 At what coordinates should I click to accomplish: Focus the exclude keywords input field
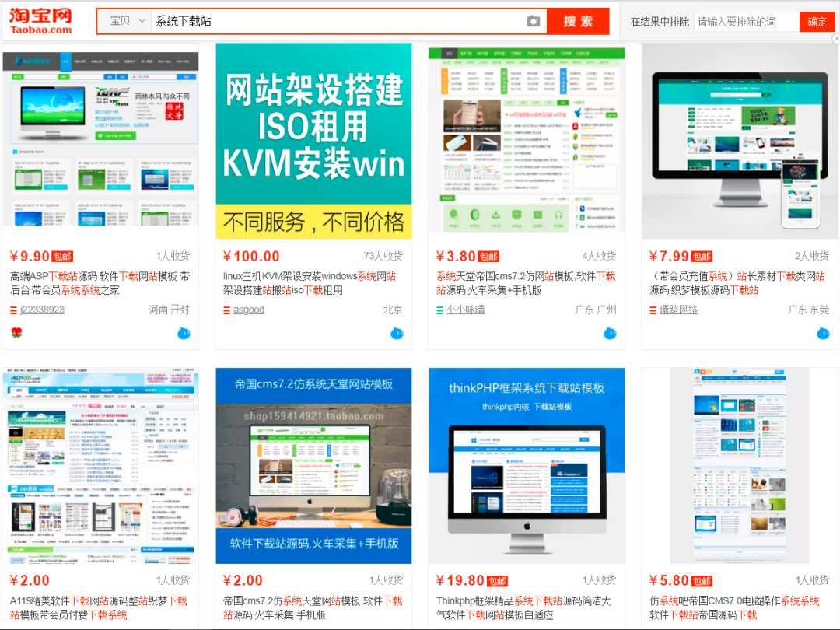coord(746,22)
